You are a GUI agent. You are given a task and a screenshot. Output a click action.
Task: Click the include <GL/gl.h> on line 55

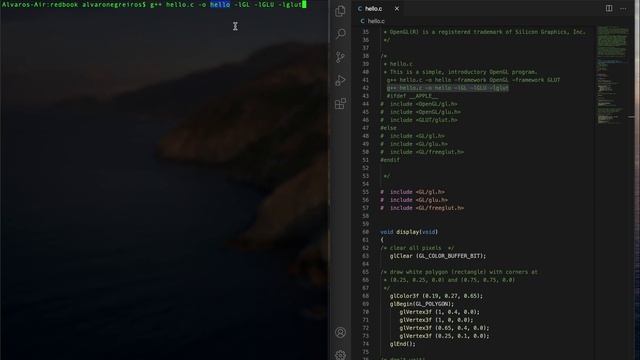pos(412,192)
